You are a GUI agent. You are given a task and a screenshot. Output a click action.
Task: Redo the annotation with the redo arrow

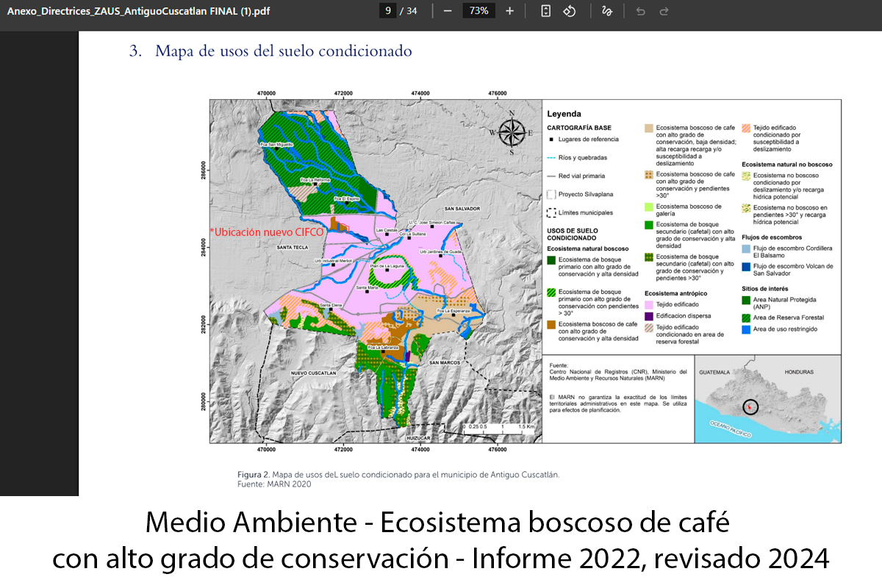point(664,11)
